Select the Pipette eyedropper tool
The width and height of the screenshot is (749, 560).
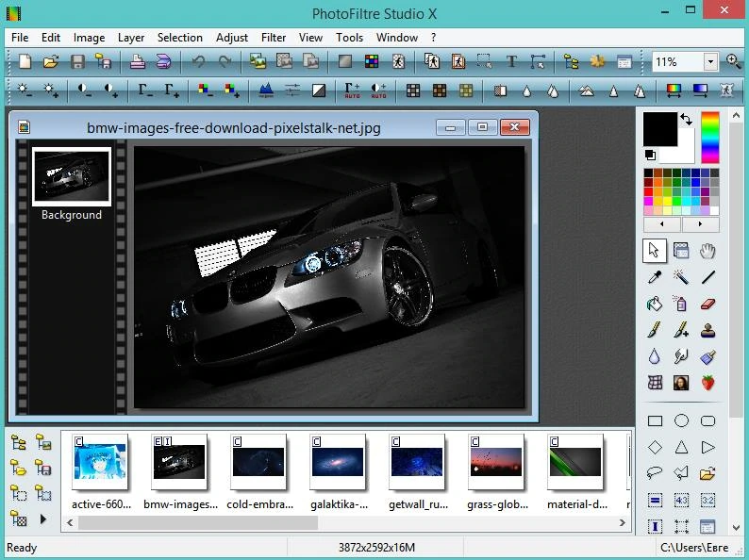(655, 277)
